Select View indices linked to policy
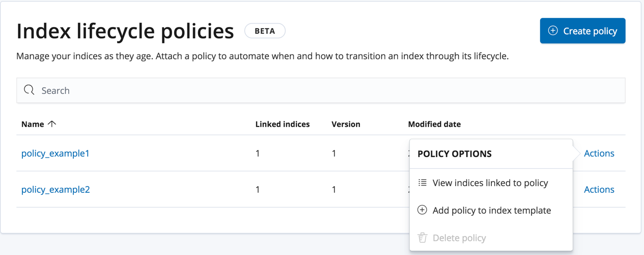 point(490,183)
